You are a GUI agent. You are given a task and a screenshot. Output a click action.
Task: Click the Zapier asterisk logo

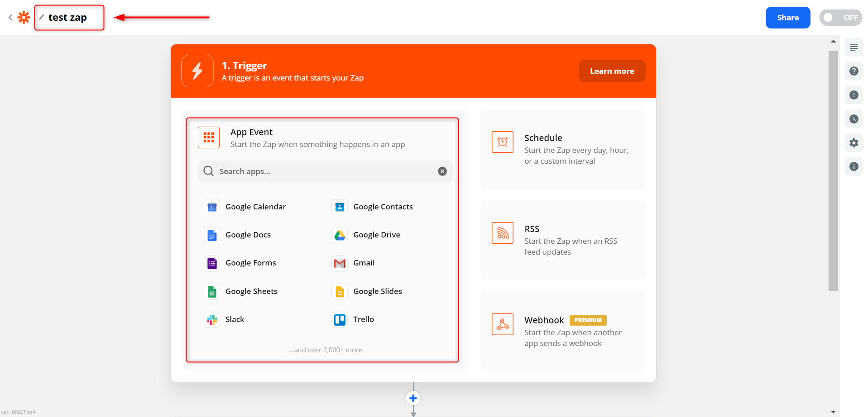[24, 18]
